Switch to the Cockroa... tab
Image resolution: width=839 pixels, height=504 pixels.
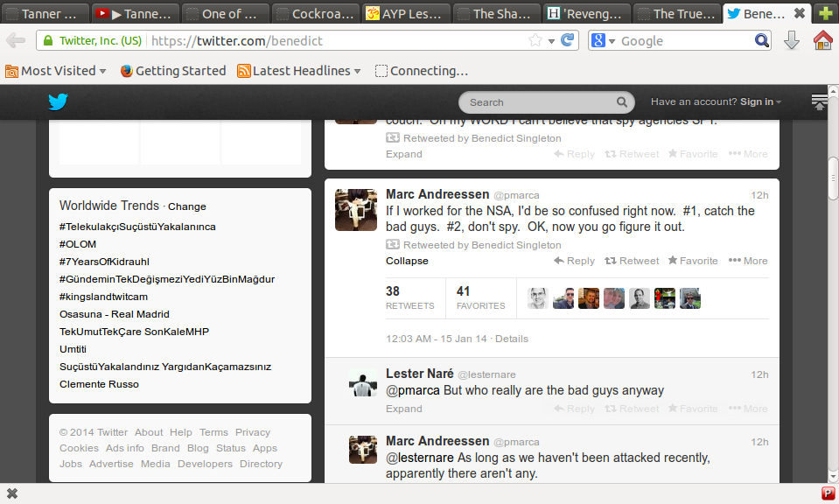pos(315,13)
